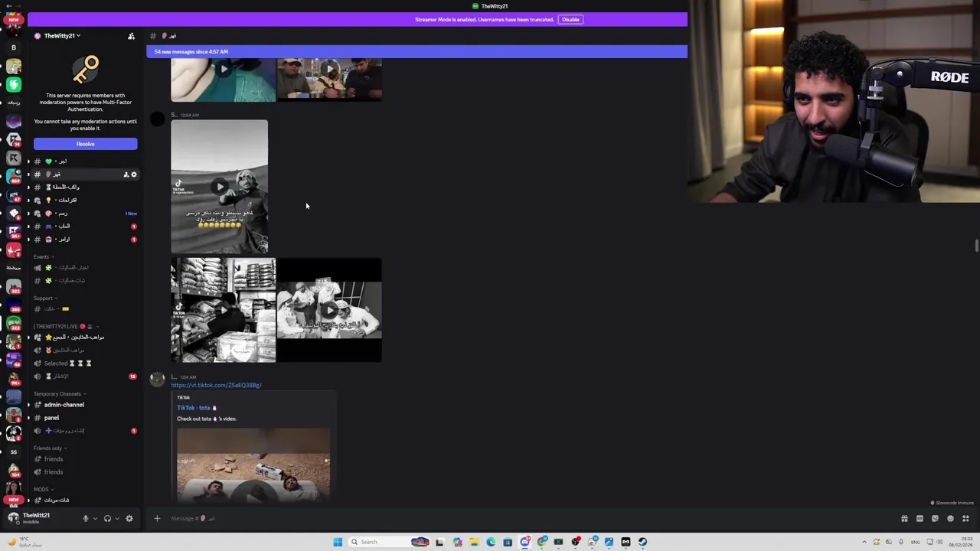Click the 54 new messages banner
980x551 pixels.
pyautogui.click(x=416, y=51)
